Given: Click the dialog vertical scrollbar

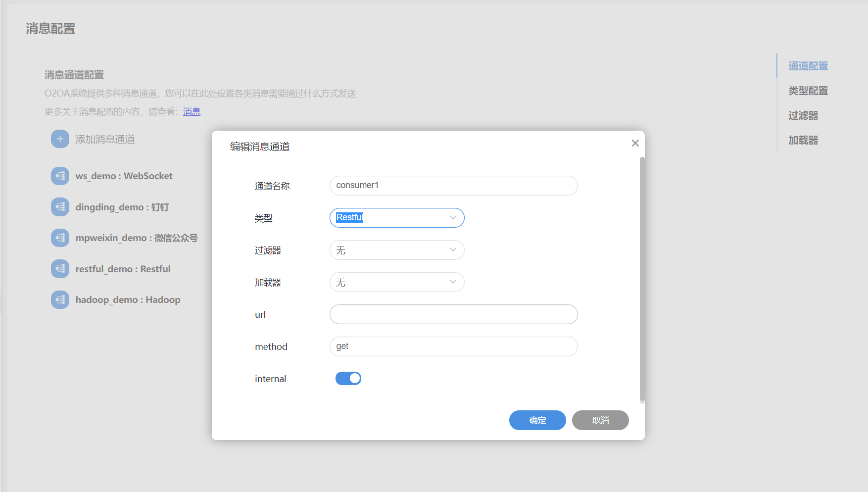Looking at the screenshot, I should (642, 280).
